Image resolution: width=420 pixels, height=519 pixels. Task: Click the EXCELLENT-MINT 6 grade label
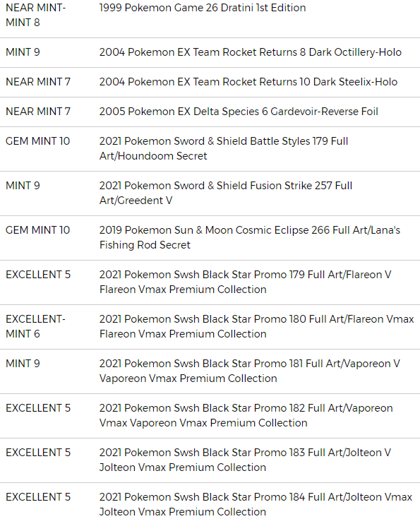pyautogui.click(x=35, y=326)
